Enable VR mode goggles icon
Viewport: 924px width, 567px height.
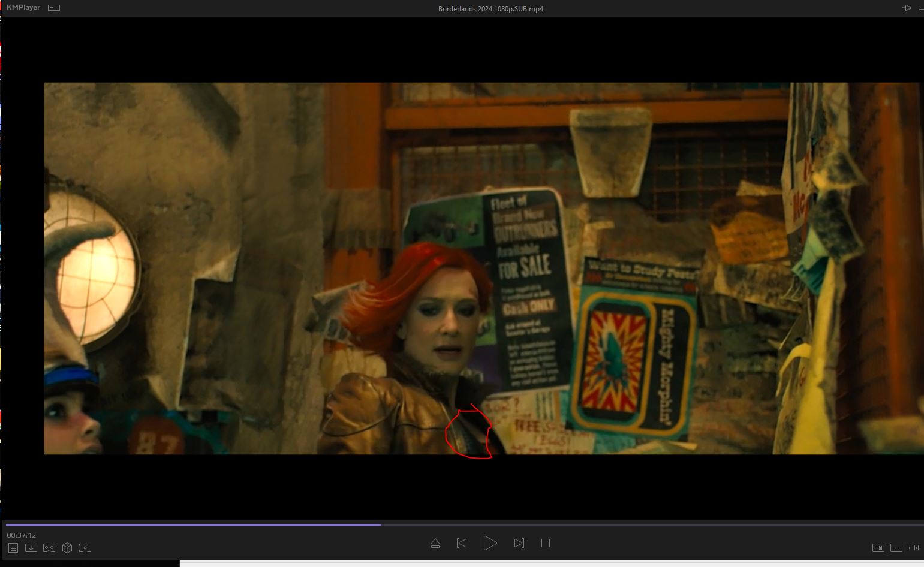(x=49, y=548)
